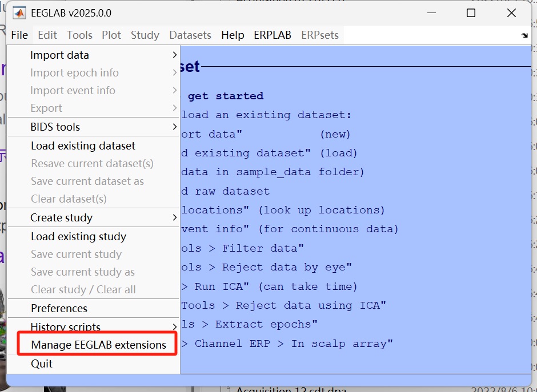Open the Help menu
The height and width of the screenshot is (392, 537).
[232, 35]
